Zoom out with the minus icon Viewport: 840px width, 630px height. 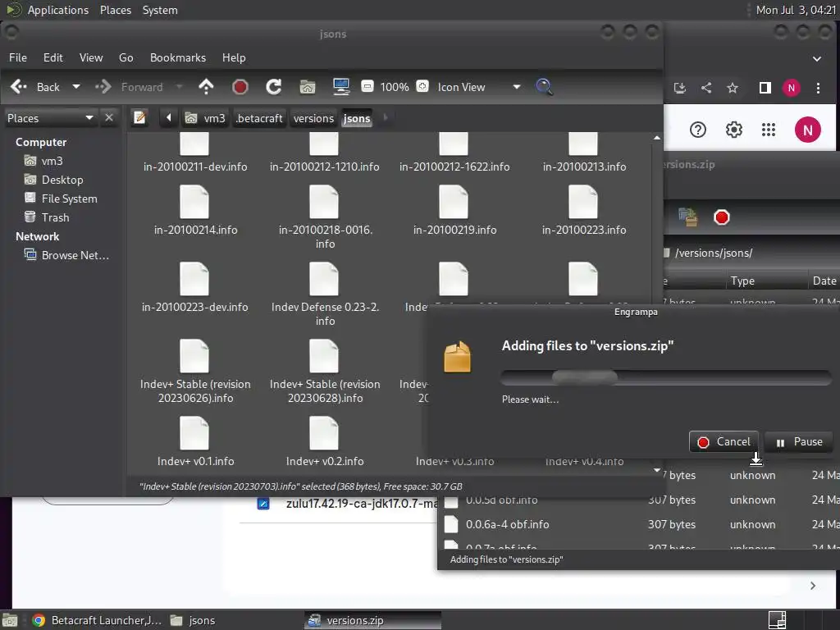(x=367, y=86)
